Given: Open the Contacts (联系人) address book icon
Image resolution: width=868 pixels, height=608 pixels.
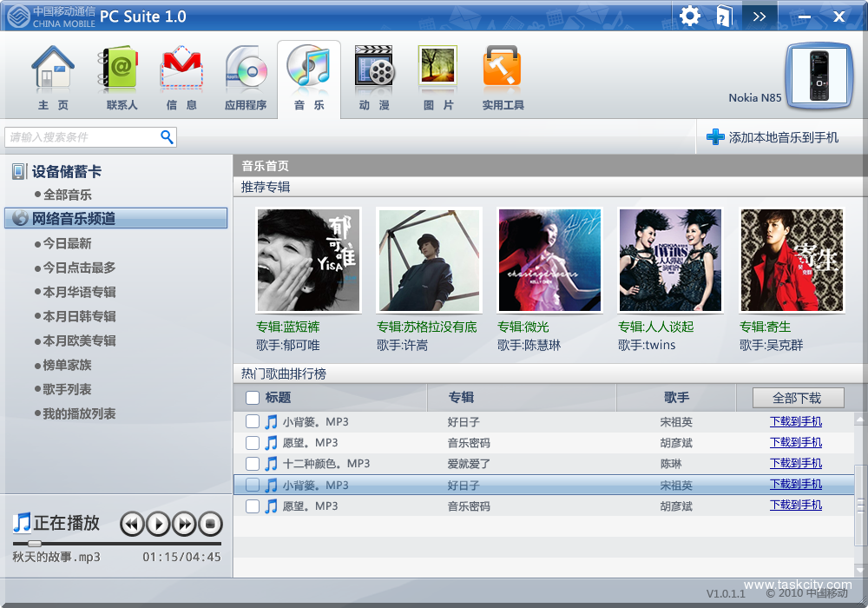Looking at the screenshot, I should coord(121,69).
